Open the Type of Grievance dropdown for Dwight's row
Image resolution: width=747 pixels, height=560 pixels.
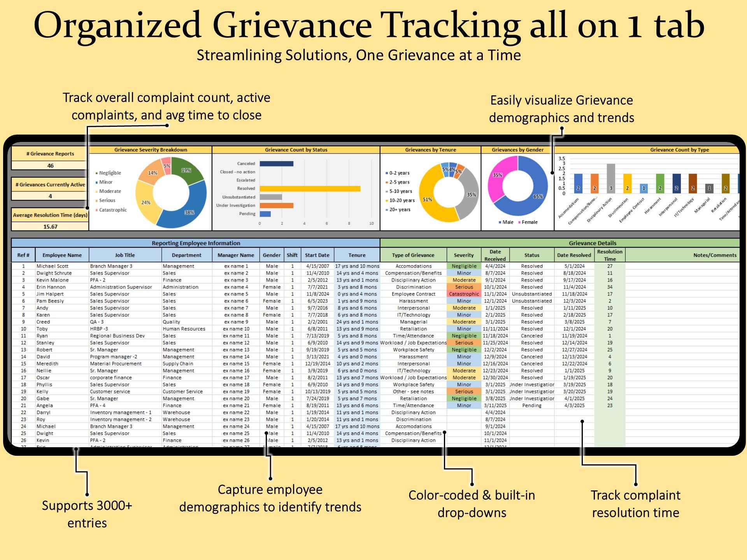414,273
